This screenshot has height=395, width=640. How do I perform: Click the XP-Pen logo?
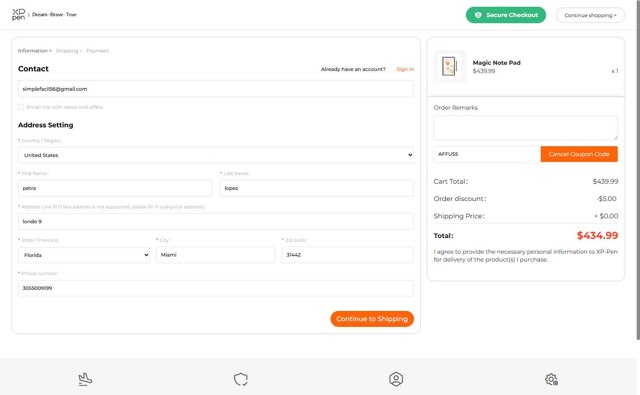pos(18,15)
